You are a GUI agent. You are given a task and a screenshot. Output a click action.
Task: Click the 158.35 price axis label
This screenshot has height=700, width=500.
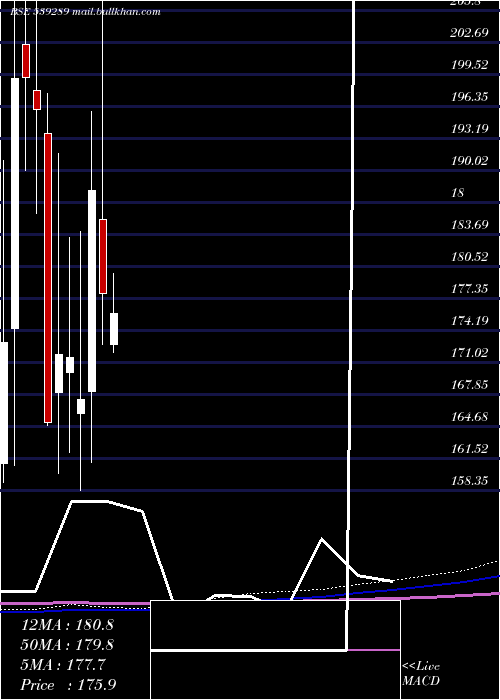click(469, 481)
